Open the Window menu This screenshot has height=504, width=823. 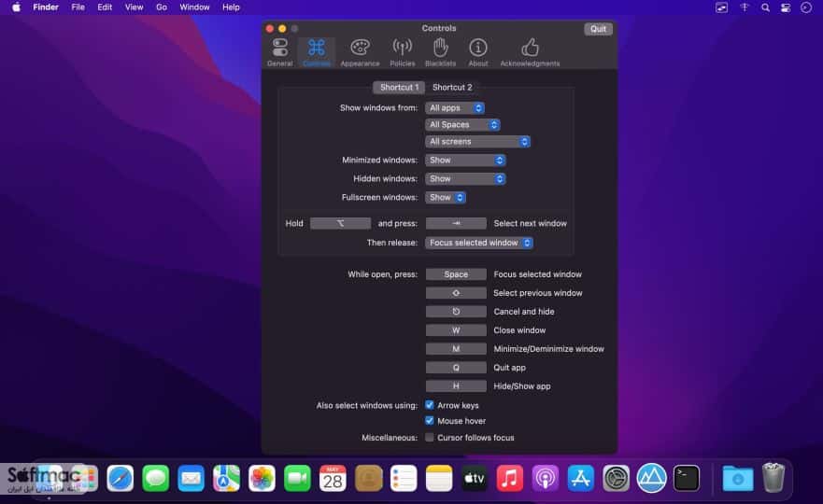click(x=194, y=7)
